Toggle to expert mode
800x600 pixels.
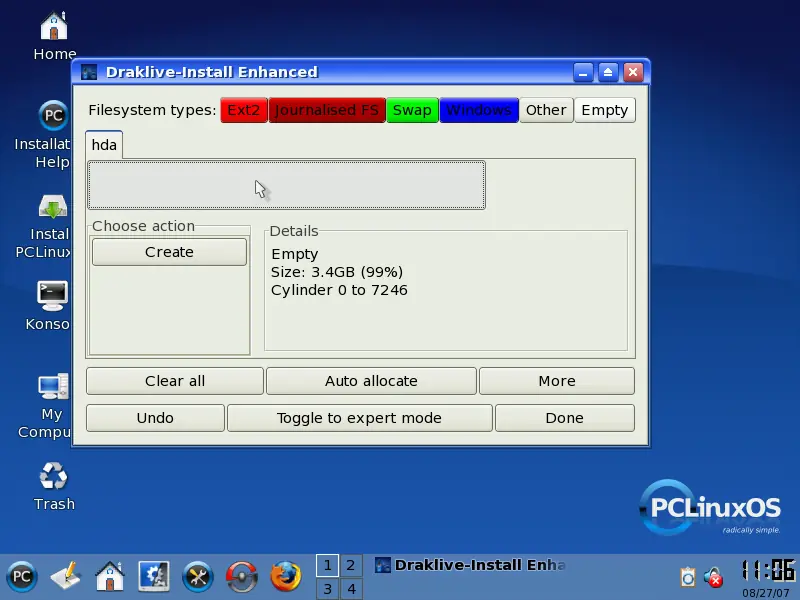tap(360, 418)
